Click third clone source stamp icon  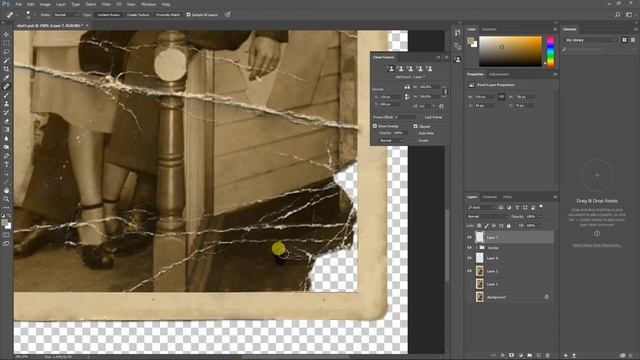(x=410, y=69)
